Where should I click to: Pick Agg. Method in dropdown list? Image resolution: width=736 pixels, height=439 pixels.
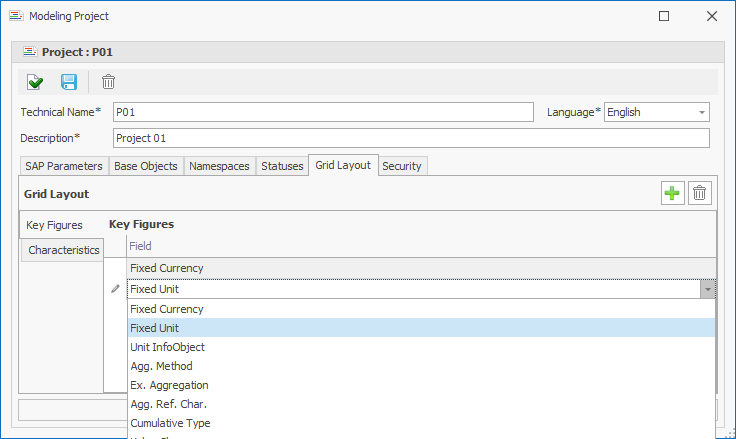(x=161, y=366)
